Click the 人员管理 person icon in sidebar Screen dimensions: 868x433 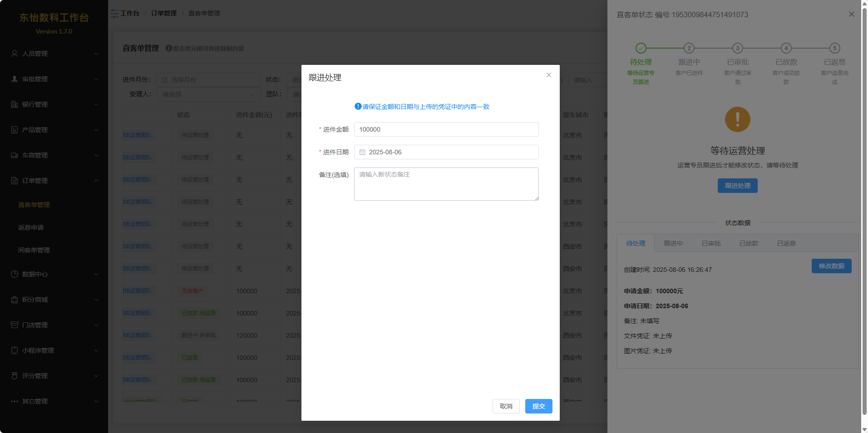15,54
